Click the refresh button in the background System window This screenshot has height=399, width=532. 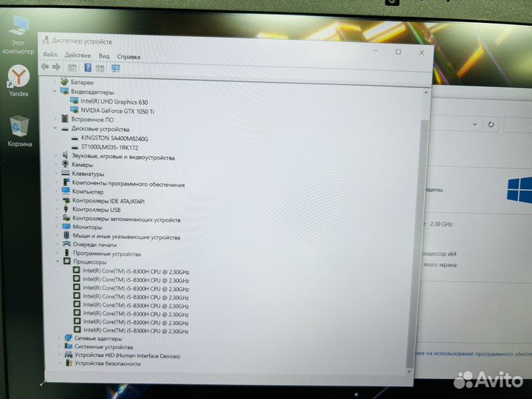(491, 124)
